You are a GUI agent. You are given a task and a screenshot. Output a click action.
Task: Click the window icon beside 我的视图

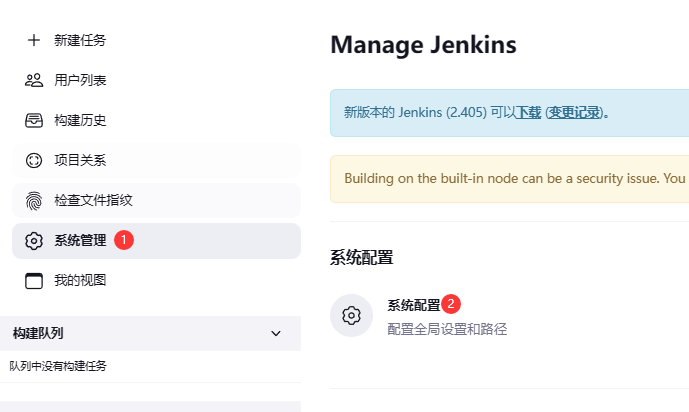[34, 281]
